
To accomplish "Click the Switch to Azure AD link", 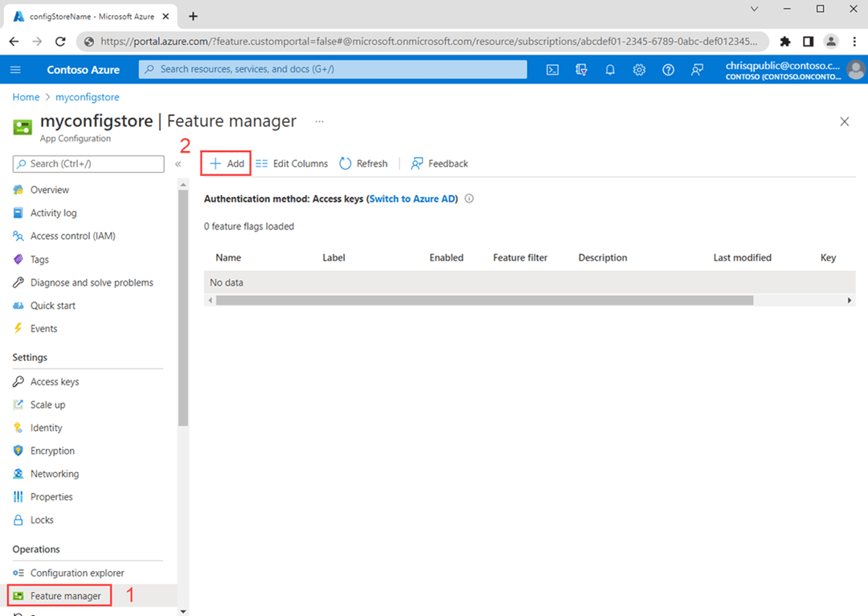I will pos(412,199).
